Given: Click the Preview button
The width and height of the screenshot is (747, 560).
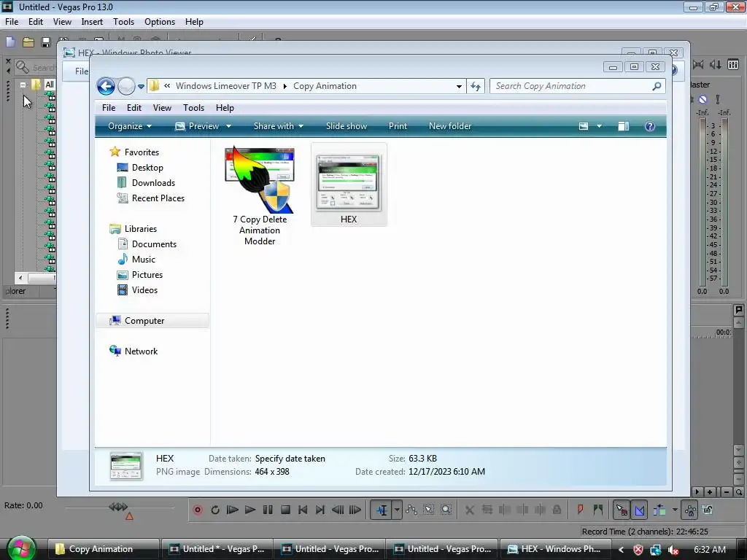Looking at the screenshot, I should 197,126.
